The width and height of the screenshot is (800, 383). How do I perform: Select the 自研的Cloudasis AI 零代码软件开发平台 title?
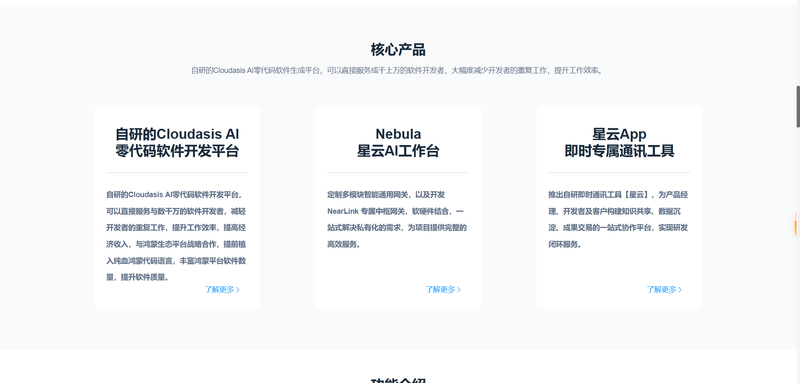click(177, 142)
